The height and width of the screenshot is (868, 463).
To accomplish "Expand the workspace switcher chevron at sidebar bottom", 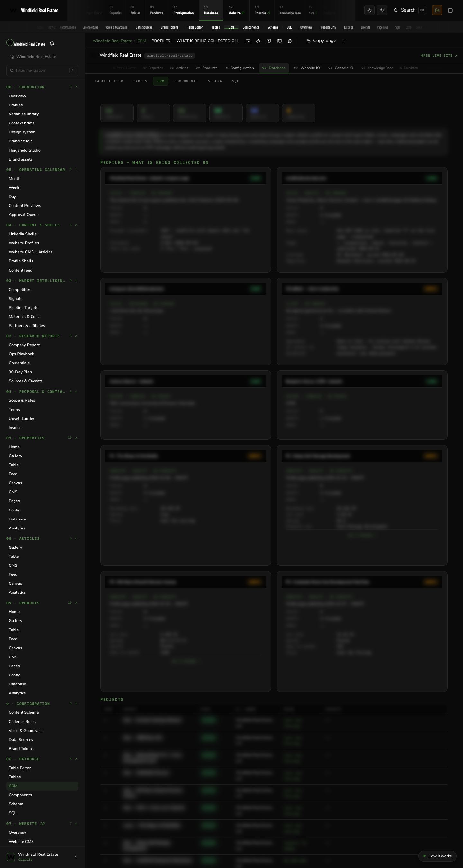I will 76,856.
